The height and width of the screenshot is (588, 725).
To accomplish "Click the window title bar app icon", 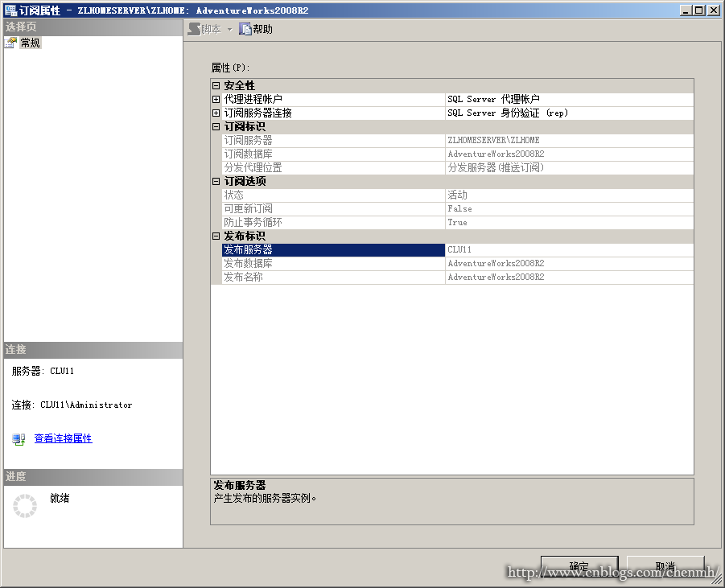I will click(10, 10).
